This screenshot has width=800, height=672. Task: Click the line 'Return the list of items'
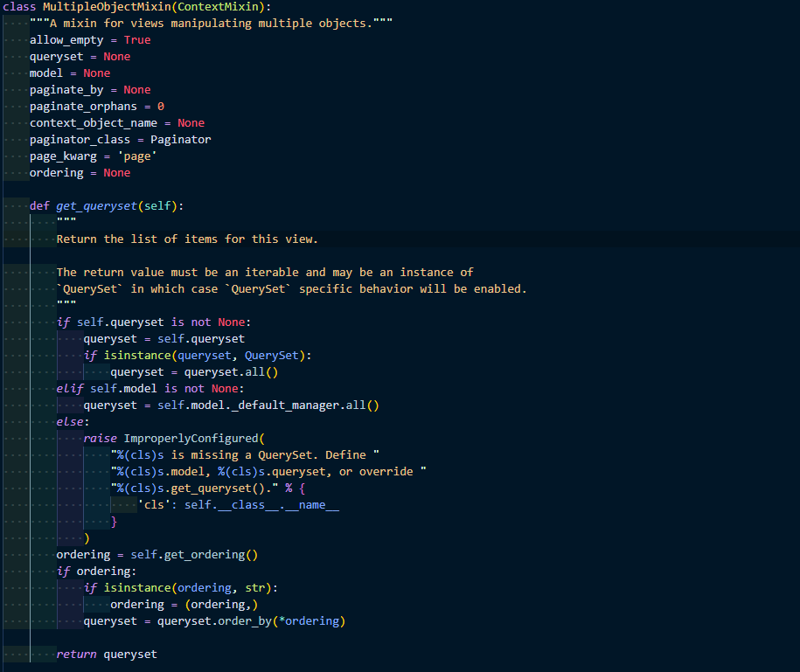(x=187, y=239)
